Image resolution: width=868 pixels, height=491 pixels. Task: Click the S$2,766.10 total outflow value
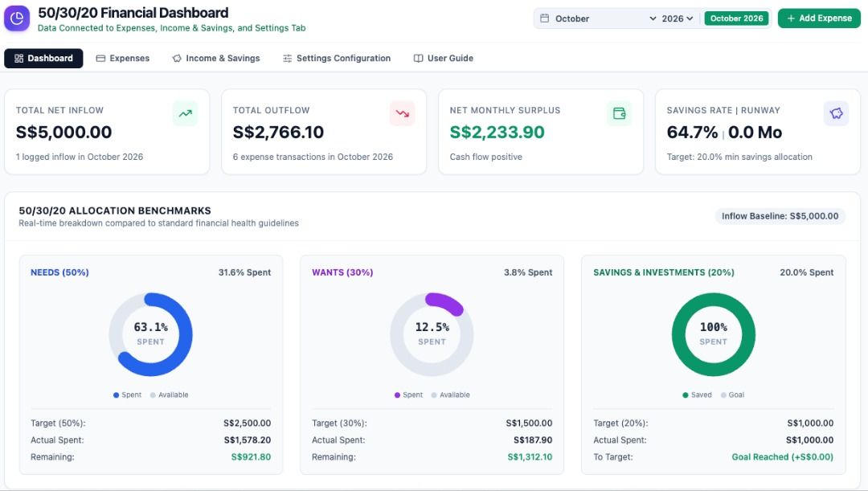click(x=278, y=132)
